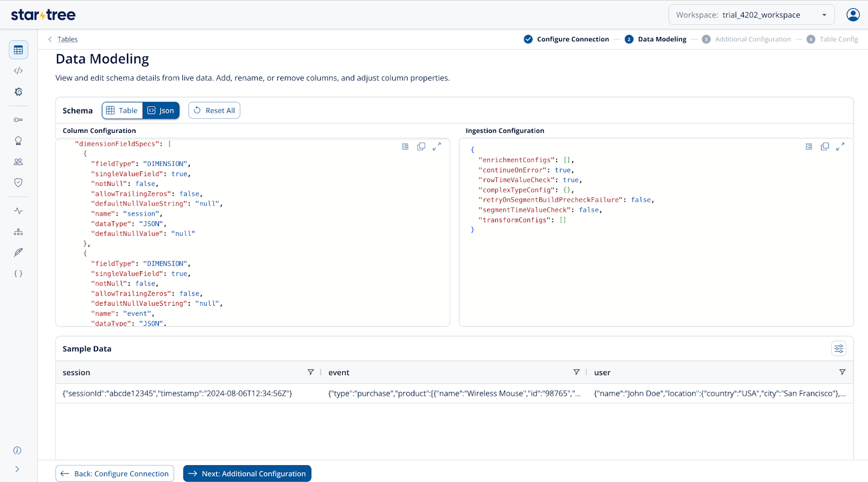The height and width of the screenshot is (482, 868).
Task: Open the Workspace dropdown
Action: click(751, 15)
